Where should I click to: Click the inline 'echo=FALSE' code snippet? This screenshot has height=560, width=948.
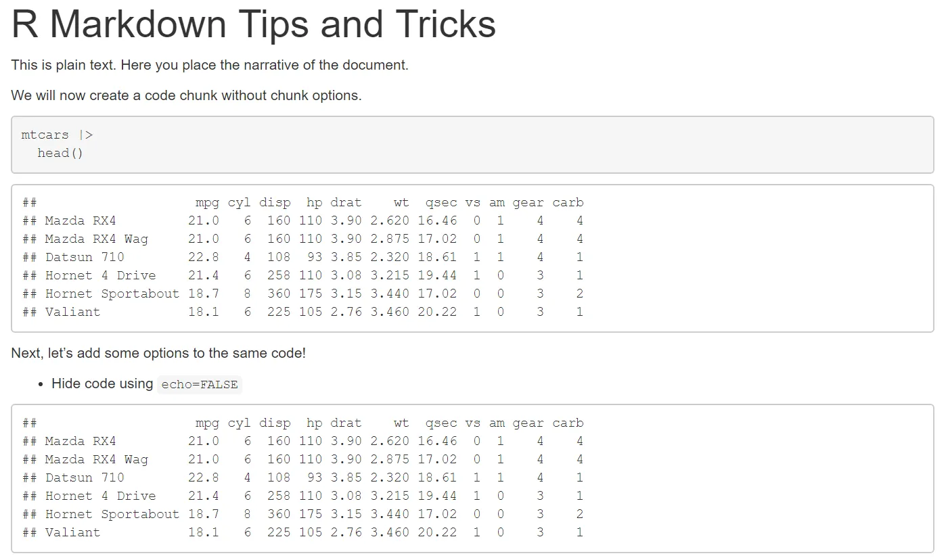(200, 385)
